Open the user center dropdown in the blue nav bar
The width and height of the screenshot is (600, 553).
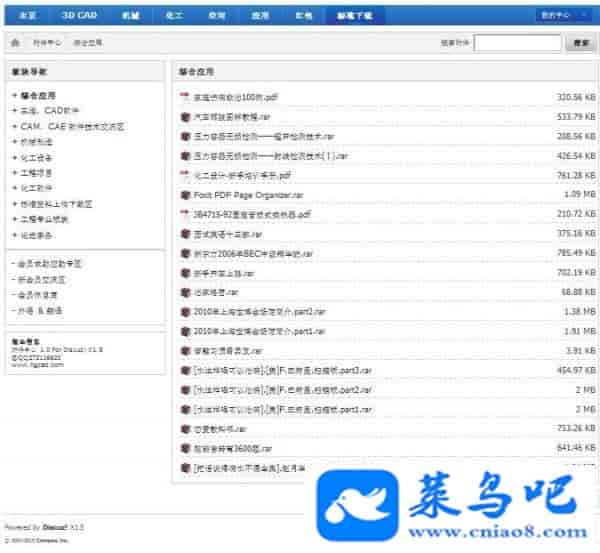click(x=563, y=15)
